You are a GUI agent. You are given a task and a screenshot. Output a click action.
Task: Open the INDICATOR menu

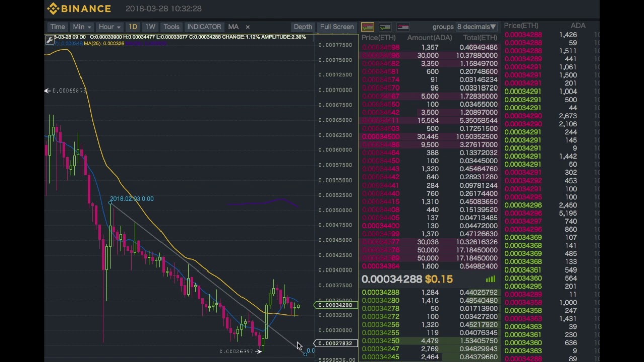pos(204,27)
